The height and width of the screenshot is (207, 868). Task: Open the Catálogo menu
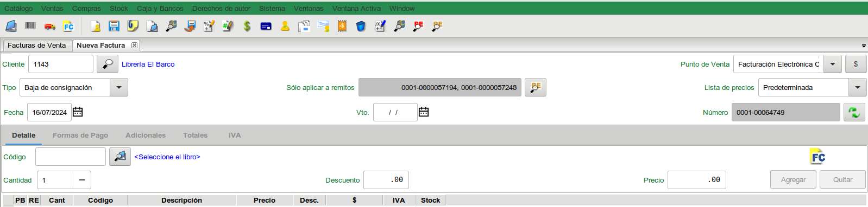[18, 8]
